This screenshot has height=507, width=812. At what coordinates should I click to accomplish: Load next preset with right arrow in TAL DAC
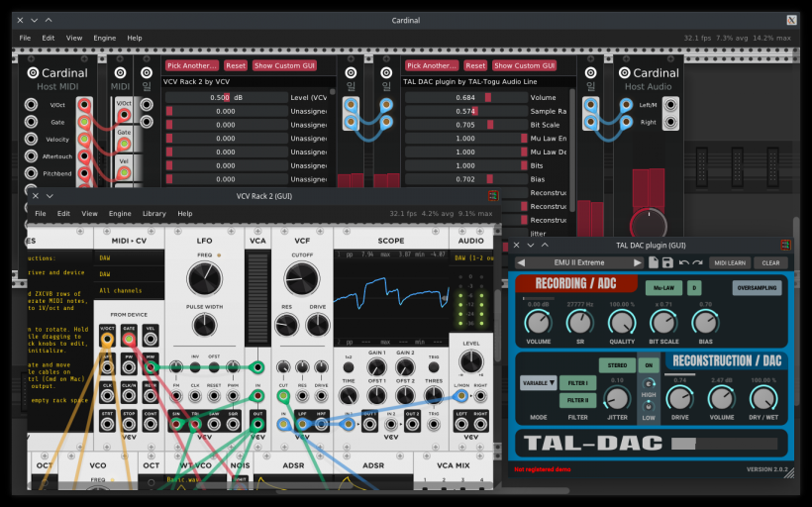click(638, 262)
